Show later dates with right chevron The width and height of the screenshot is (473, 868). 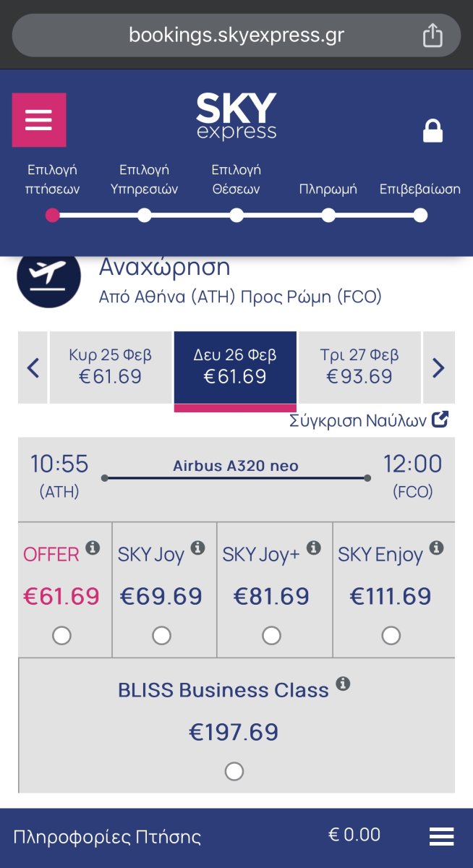pos(439,367)
